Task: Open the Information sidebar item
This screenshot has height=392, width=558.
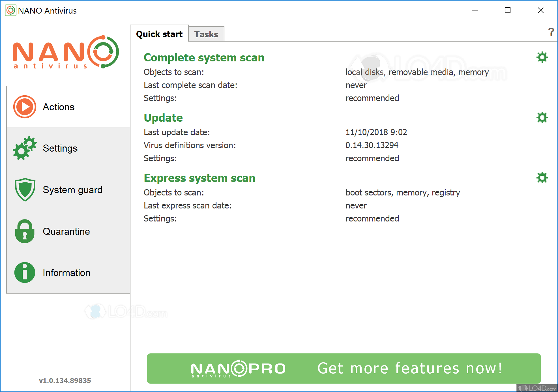Action: [x=68, y=273]
